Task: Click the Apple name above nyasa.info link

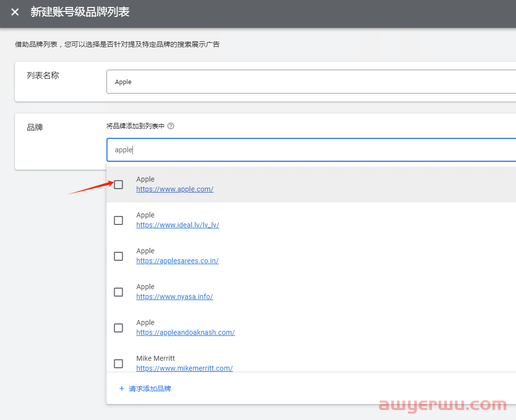Action: tap(145, 287)
